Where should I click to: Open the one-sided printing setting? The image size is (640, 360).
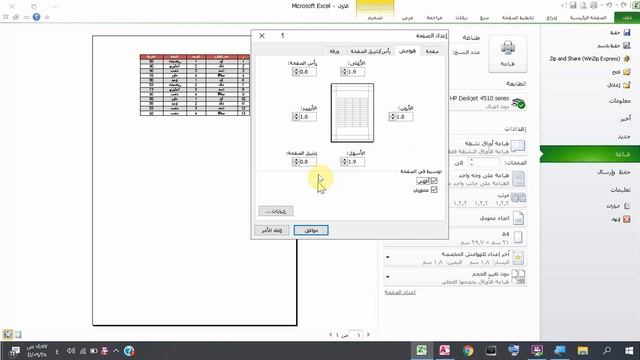(x=488, y=179)
